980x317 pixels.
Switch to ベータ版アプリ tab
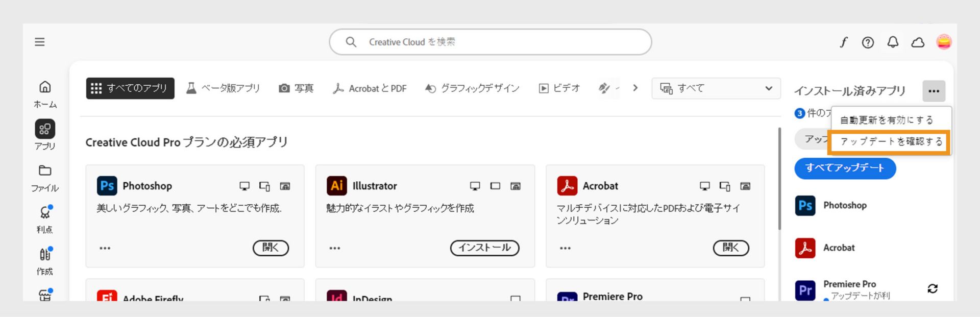pos(223,88)
